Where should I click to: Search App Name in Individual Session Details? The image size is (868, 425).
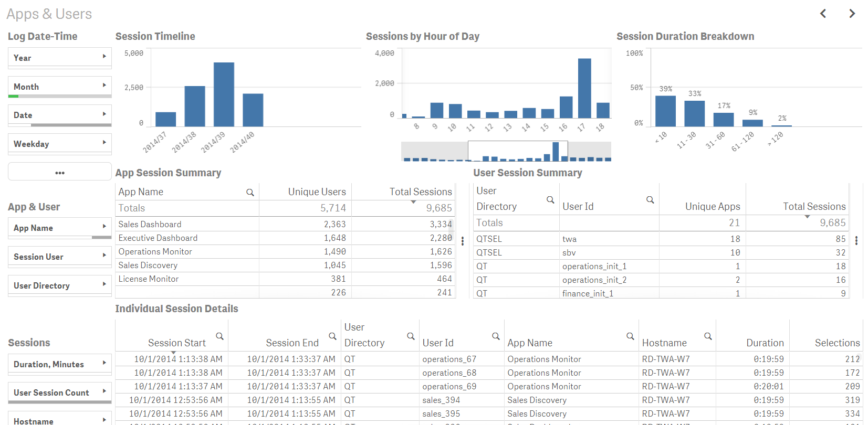pos(630,336)
